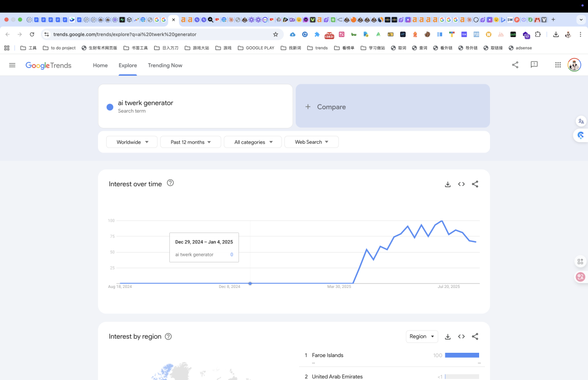
Task: Download Interest over time CSV
Action: [x=448, y=184]
